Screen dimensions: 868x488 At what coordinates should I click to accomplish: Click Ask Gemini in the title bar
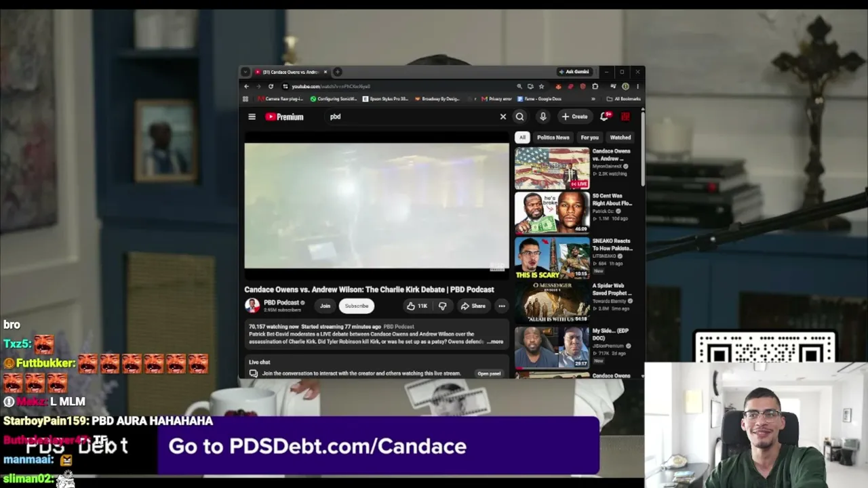coord(574,72)
